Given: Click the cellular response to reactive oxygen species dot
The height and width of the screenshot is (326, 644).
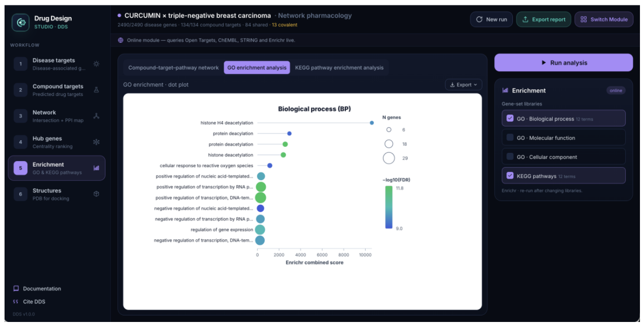Looking at the screenshot, I should click(270, 166).
